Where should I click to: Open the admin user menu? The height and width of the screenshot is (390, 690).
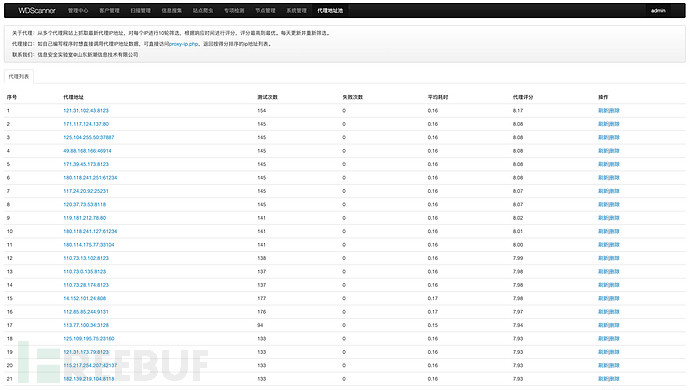pyautogui.click(x=658, y=11)
